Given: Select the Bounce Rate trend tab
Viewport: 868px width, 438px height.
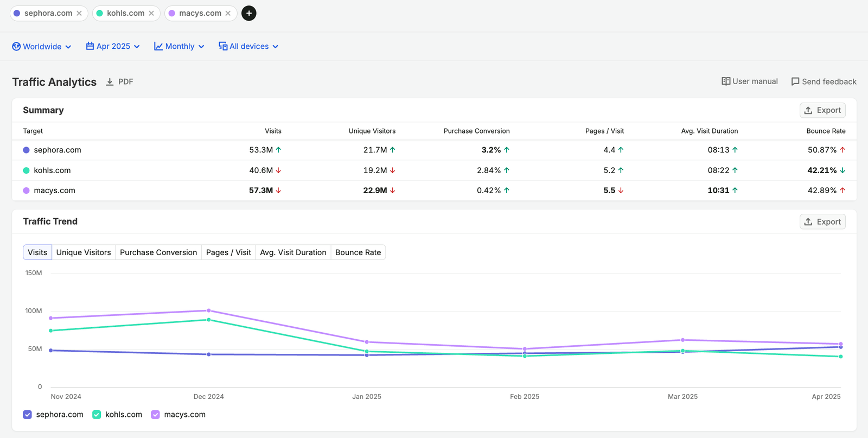Looking at the screenshot, I should pyautogui.click(x=358, y=252).
